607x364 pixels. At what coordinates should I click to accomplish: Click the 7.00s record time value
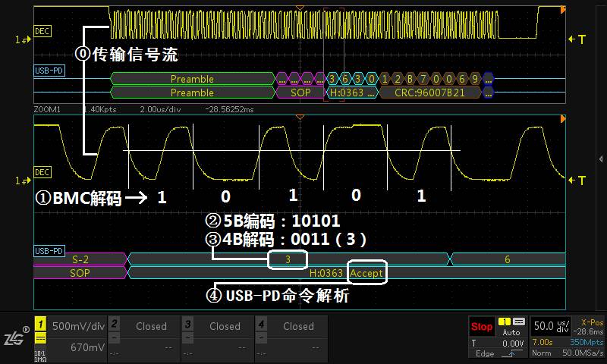pos(543,342)
